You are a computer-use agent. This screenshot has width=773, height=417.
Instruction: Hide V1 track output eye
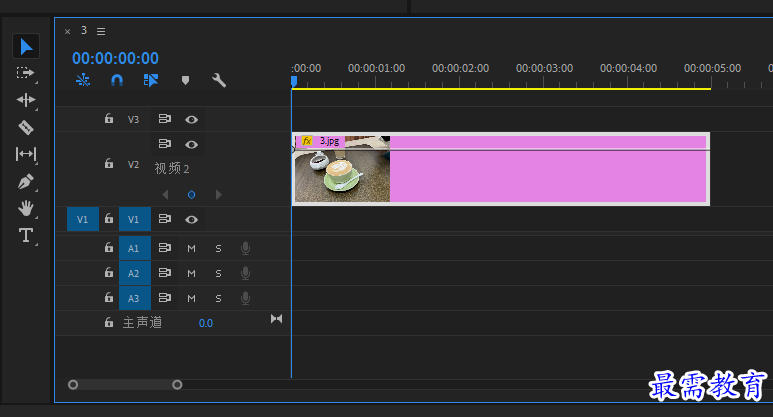point(191,219)
